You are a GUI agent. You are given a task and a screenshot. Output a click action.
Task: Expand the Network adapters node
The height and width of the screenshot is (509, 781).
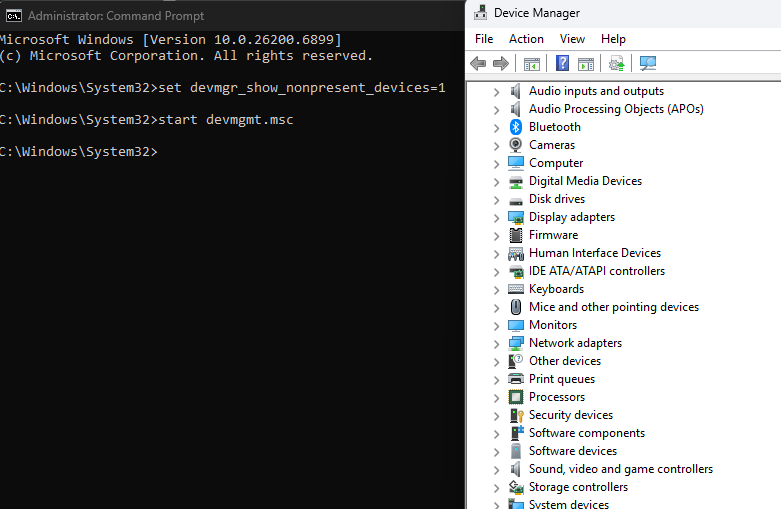tap(497, 343)
